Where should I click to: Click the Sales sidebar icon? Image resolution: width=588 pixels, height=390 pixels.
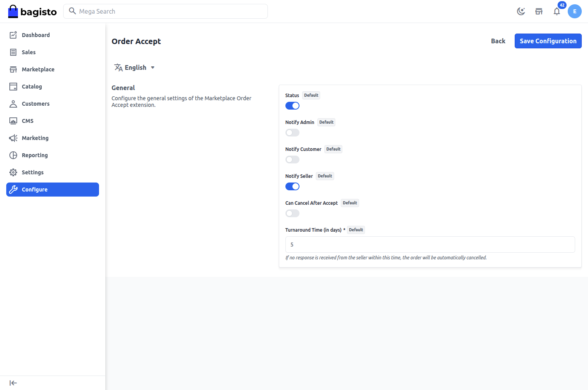click(13, 52)
